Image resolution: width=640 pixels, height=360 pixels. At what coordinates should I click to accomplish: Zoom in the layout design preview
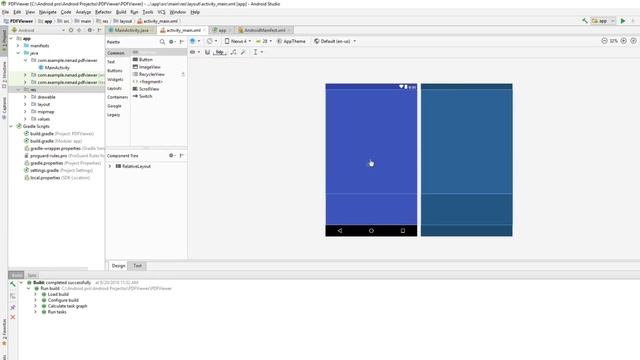(x=624, y=41)
